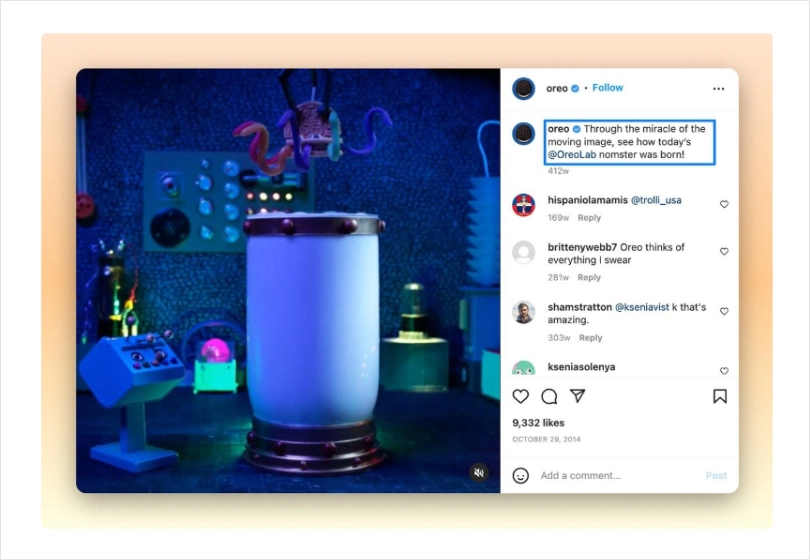
Task: Click the paper plane share icon
Action: point(577,396)
